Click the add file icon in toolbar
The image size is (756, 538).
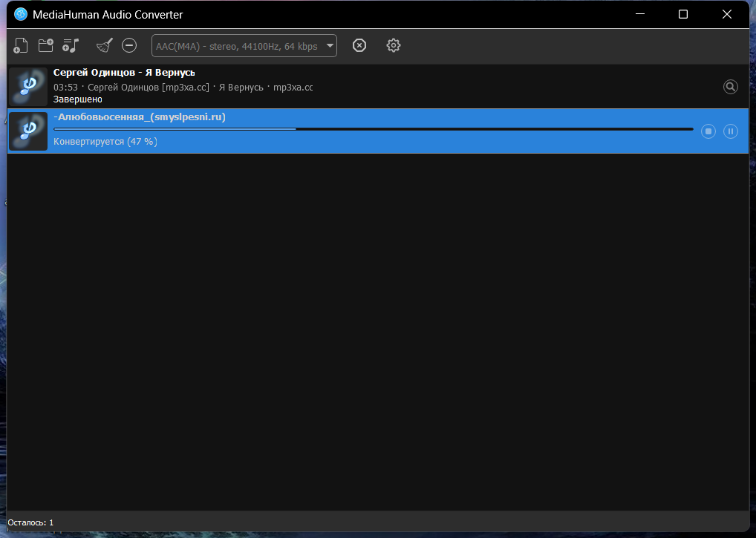[21, 46]
